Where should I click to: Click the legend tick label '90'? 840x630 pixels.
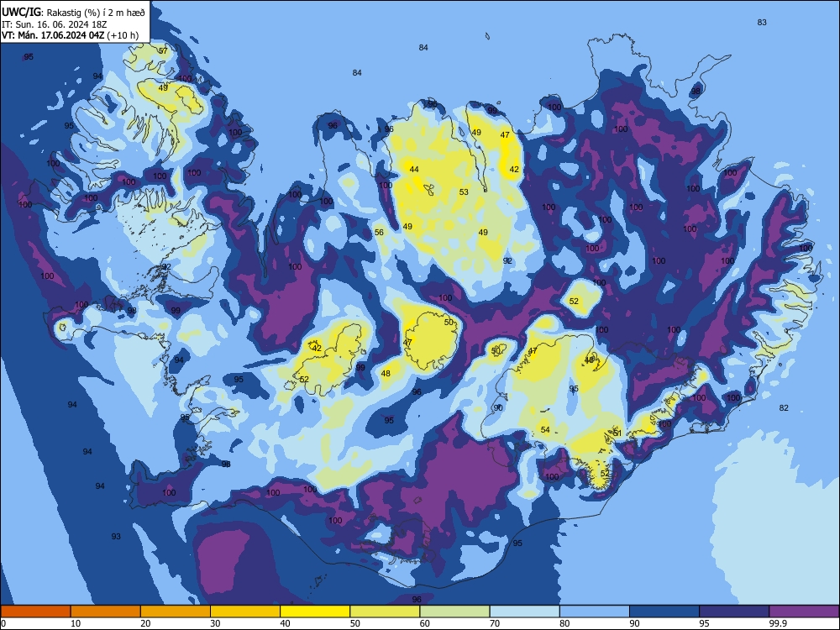pyautogui.click(x=634, y=623)
